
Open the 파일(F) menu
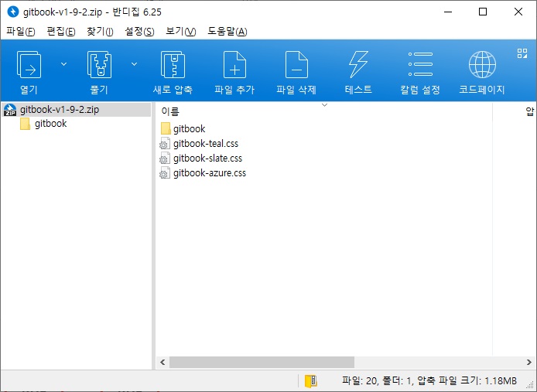(x=21, y=32)
